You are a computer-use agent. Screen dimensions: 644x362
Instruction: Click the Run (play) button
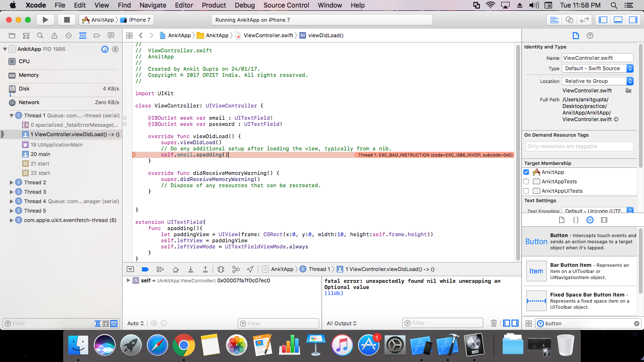(x=45, y=20)
